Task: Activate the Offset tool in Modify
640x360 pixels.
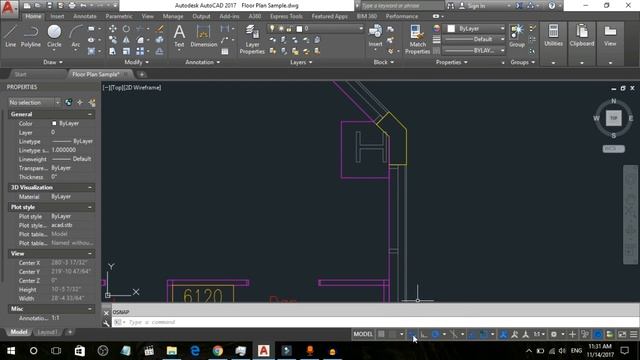Action: pyautogui.click(x=160, y=51)
